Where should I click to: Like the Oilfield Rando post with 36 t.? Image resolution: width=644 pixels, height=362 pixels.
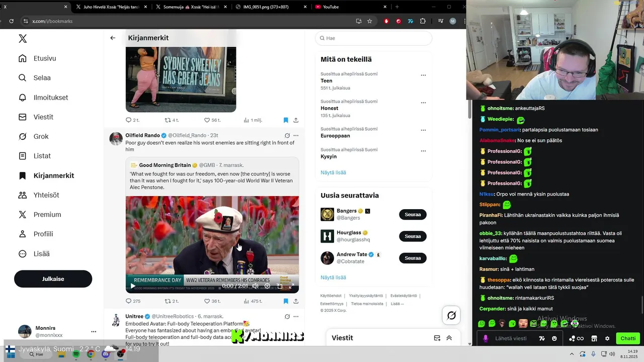(212, 301)
